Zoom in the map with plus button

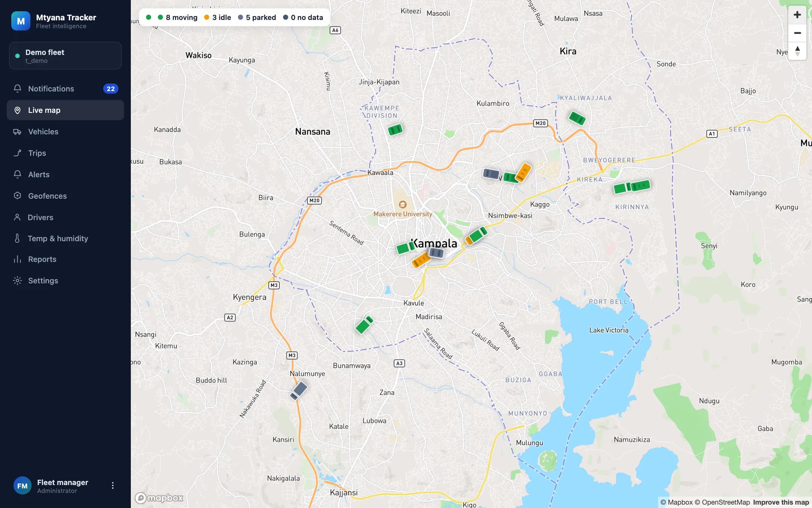point(797,15)
